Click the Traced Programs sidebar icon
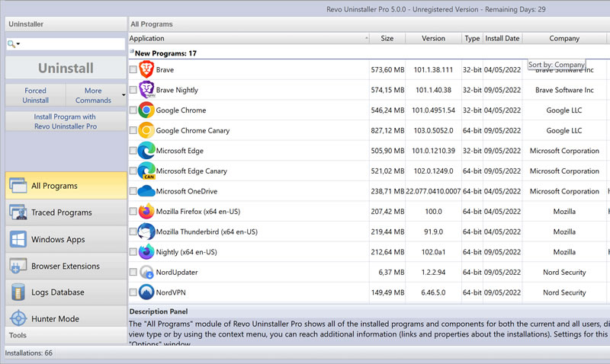This screenshot has width=610, height=364. point(18,212)
